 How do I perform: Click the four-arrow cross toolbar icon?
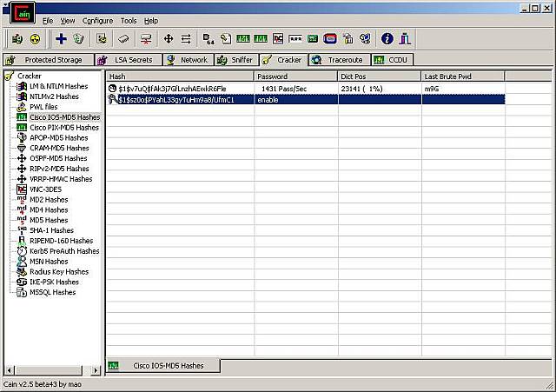click(169, 38)
